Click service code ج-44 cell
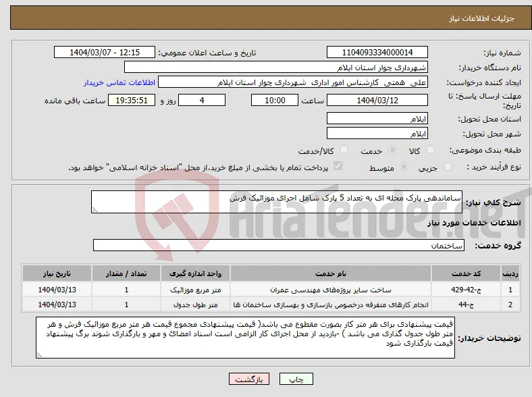Viewport: 532px width, 397px height. point(467,305)
